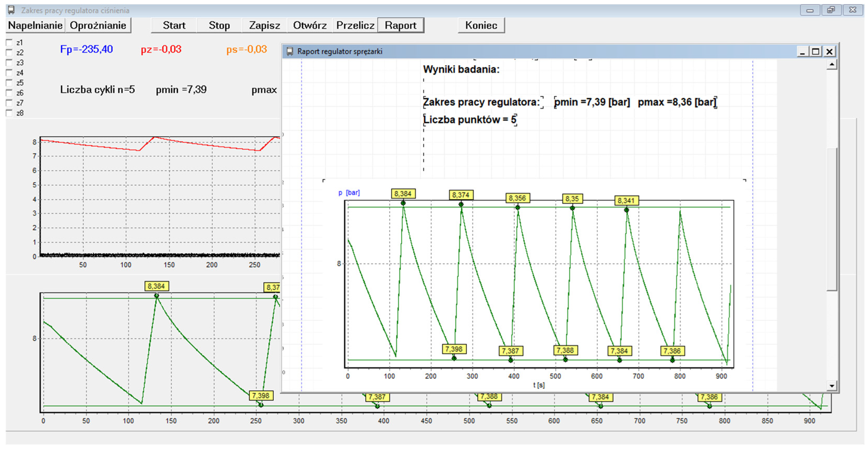The width and height of the screenshot is (868, 450).
Task: Click Otwórz to open a file
Action: coord(310,25)
